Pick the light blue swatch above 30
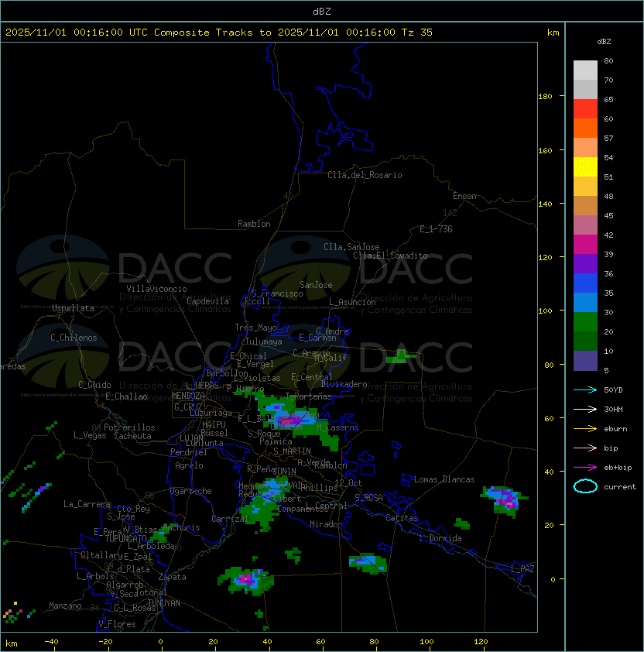The width and height of the screenshot is (644, 652). coord(585,302)
